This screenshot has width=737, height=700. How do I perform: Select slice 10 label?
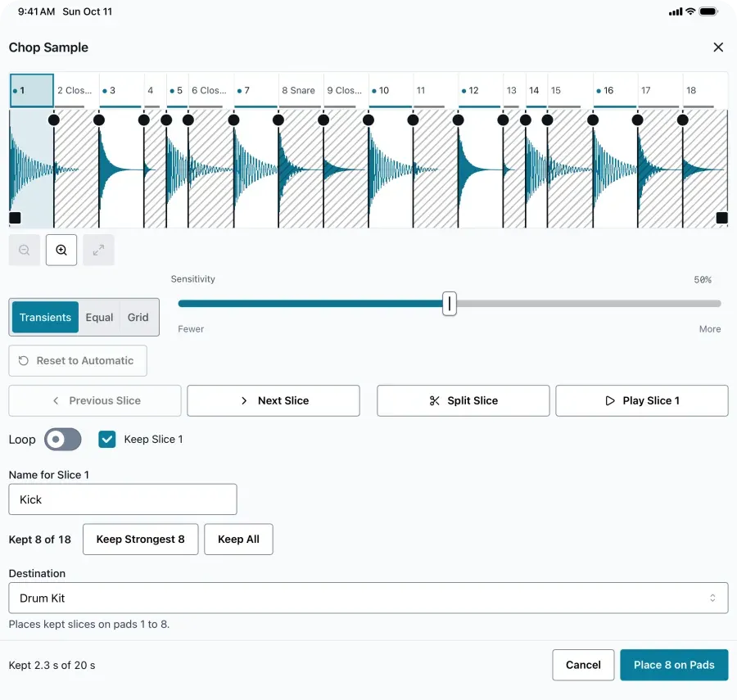click(x=391, y=90)
